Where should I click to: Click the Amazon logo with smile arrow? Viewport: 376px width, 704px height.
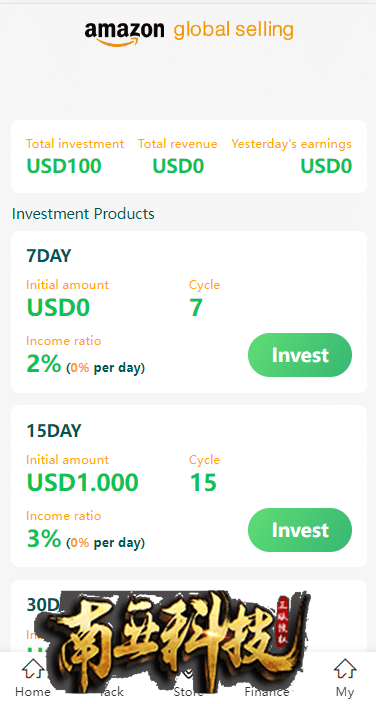[124, 34]
